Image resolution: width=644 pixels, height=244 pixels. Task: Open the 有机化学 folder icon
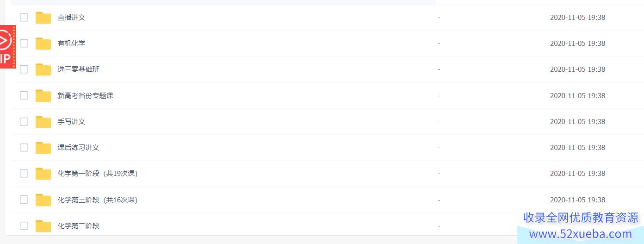click(x=43, y=44)
